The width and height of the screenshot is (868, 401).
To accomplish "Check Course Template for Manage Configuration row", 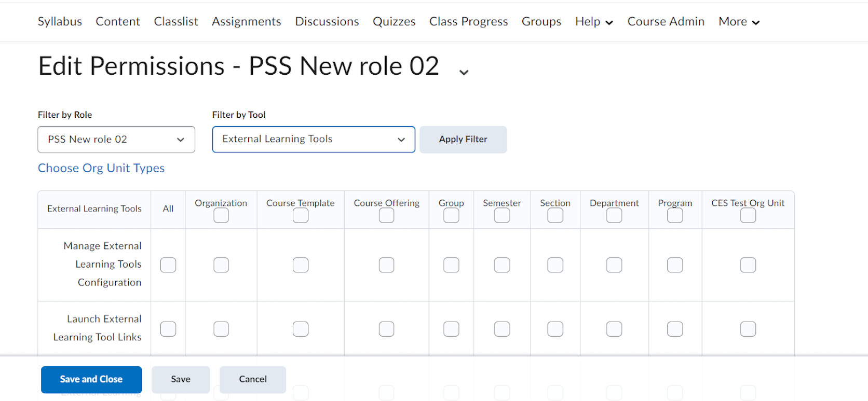I will click(x=301, y=265).
